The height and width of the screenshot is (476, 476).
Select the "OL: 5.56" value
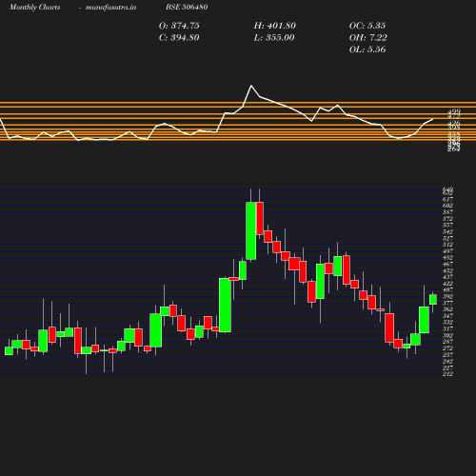click(367, 50)
